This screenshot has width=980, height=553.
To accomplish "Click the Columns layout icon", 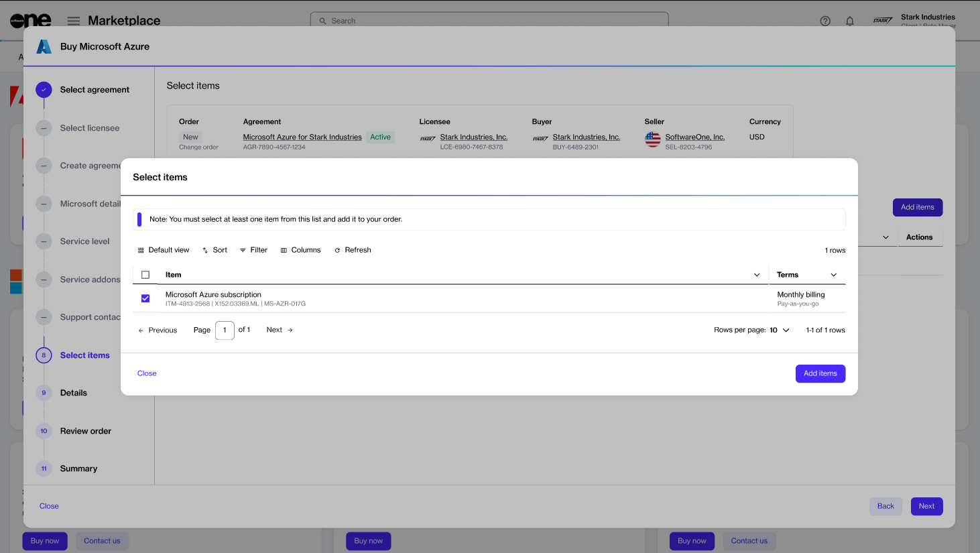I will coord(284,250).
